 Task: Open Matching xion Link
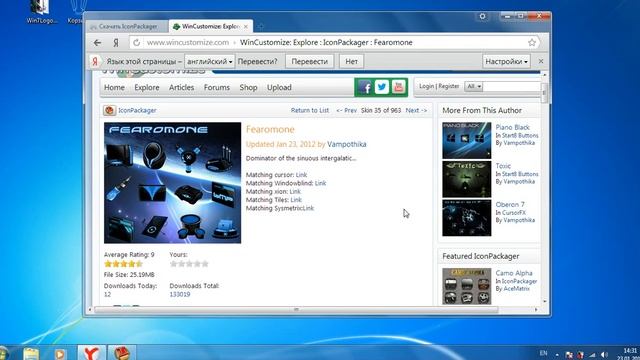(x=295, y=191)
